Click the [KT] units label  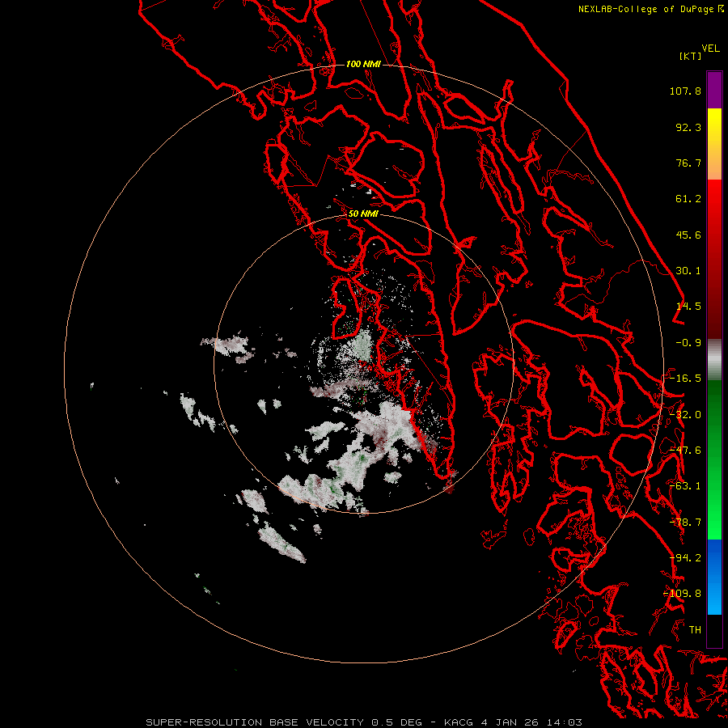[691, 56]
